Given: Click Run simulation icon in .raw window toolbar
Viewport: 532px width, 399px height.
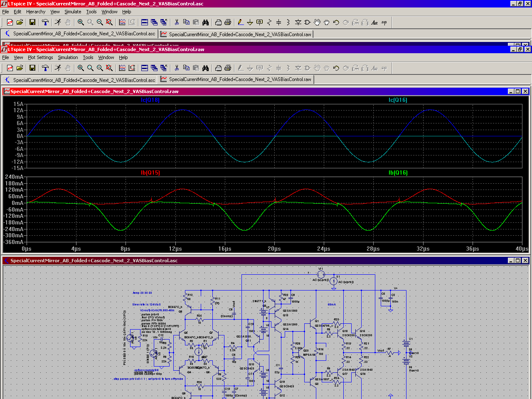Looking at the screenshot, I should coord(58,68).
